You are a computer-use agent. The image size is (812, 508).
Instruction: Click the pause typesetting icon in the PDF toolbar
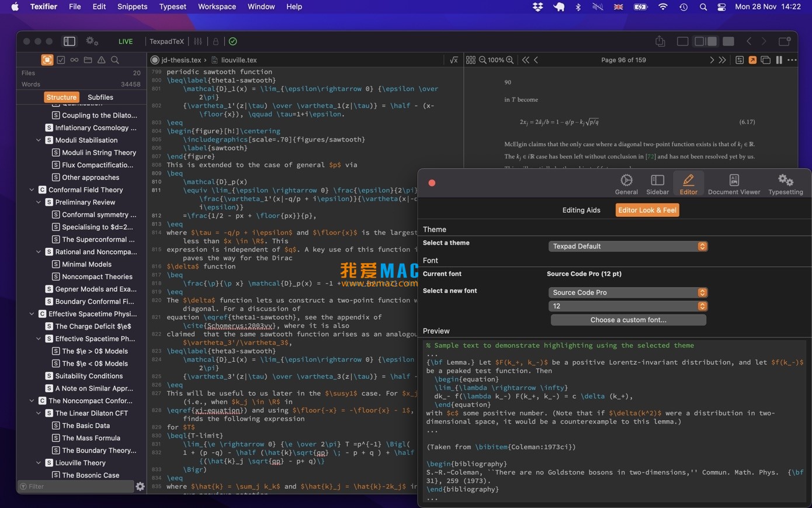[x=779, y=60]
